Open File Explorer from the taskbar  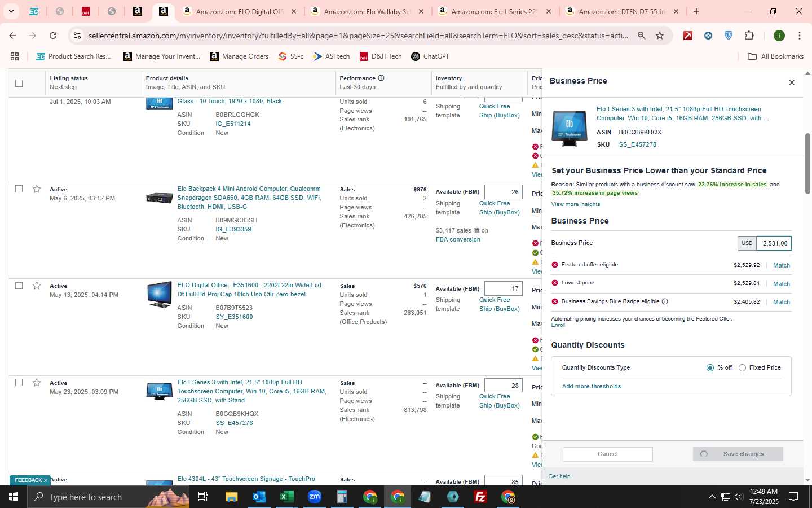(x=231, y=497)
